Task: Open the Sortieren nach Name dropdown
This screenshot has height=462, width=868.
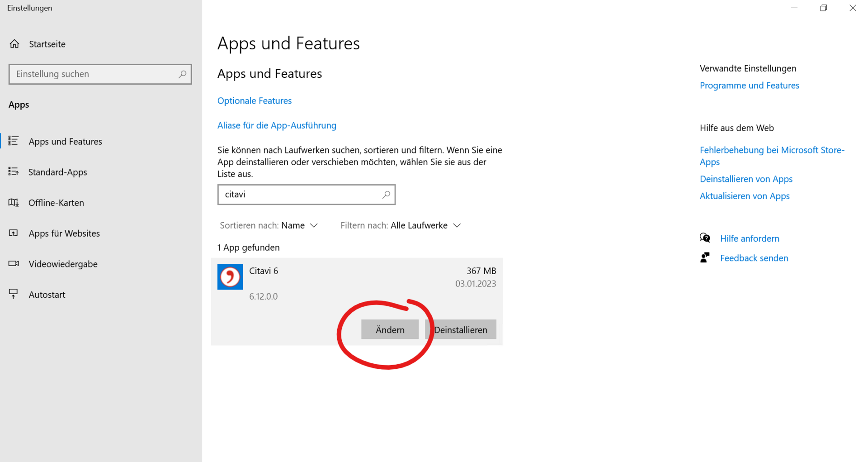Action: (299, 225)
